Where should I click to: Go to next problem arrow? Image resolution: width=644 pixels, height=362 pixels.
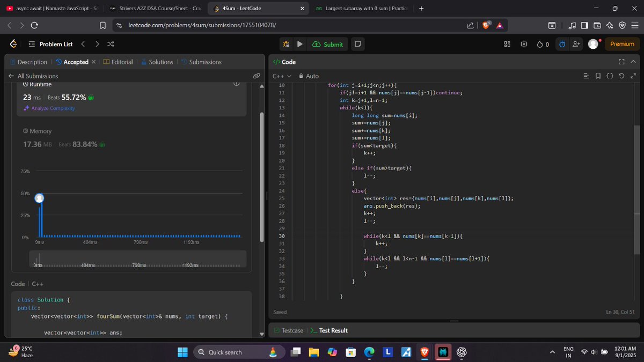[x=97, y=44]
